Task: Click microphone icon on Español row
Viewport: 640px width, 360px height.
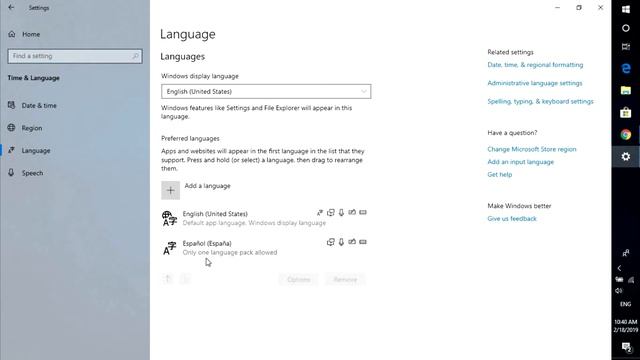Action: click(341, 242)
